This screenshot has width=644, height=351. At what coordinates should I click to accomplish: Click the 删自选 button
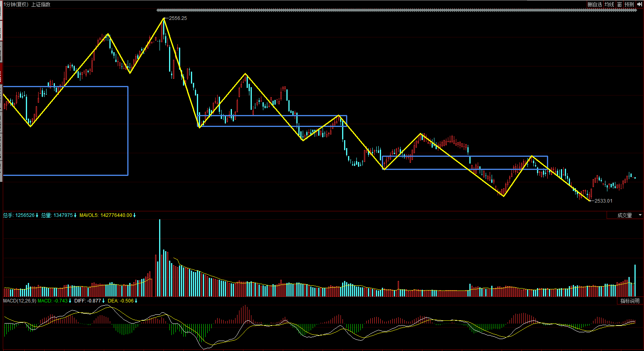(x=595, y=4)
